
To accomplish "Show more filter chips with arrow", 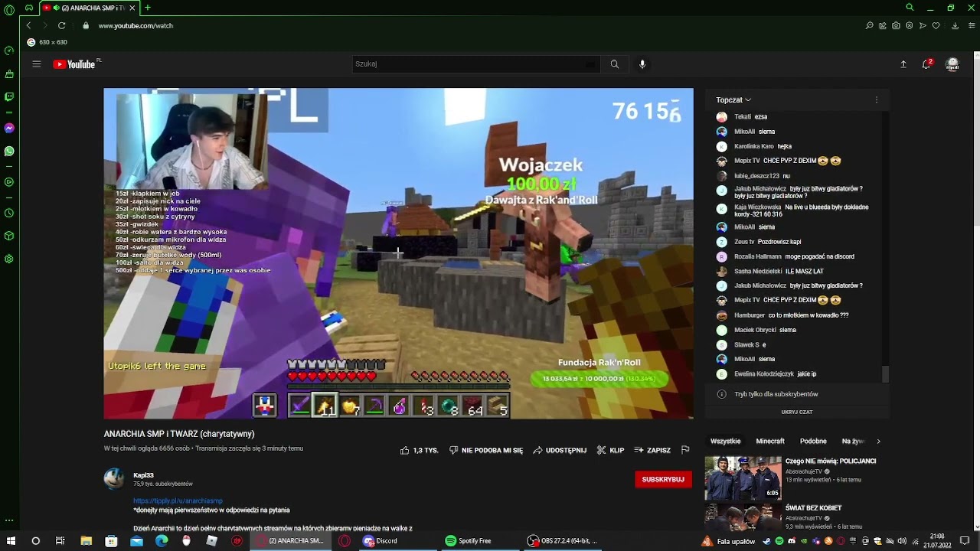I will [878, 441].
